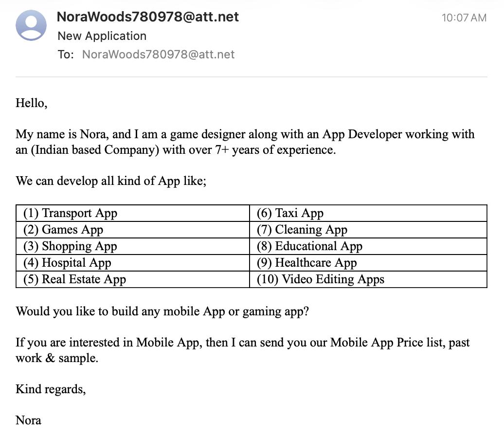The width and height of the screenshot is (504, 437).
Task: Click the Nora signature at bottom
Action: point(28,420)
